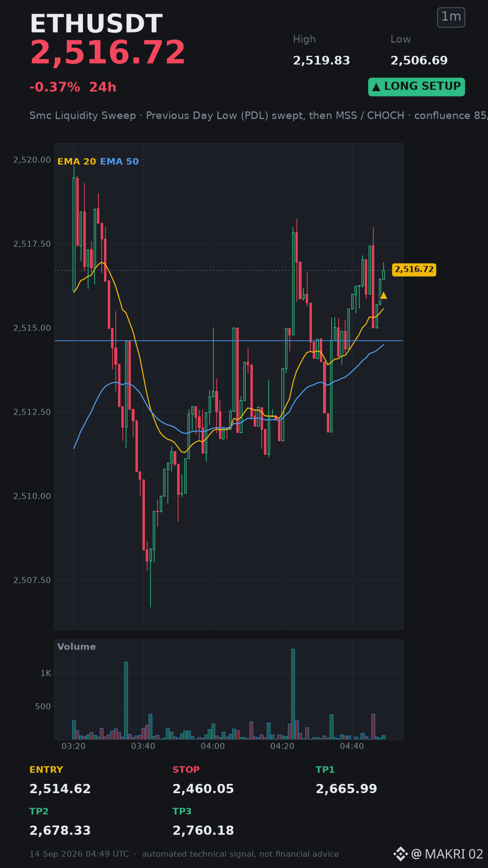Click the TP1 value 2,665.99

346,789
